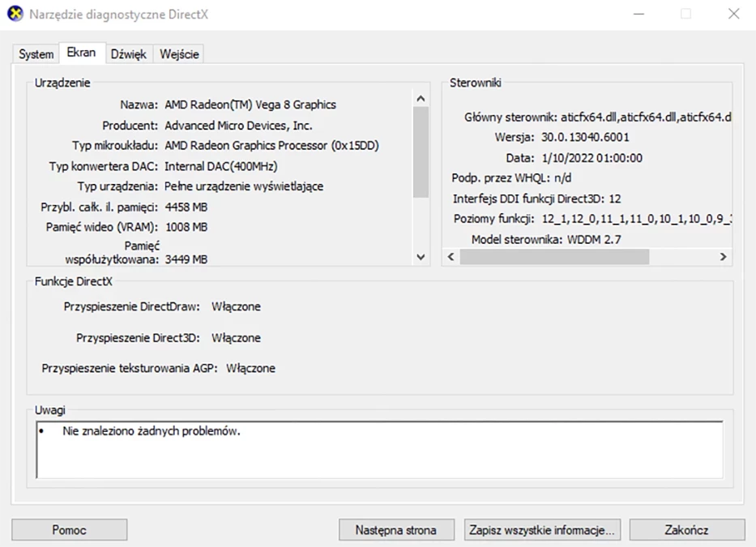Viewport: 756px width, 547px height.
Task: Go to the Wejście tab
Action: click(179, 54)
